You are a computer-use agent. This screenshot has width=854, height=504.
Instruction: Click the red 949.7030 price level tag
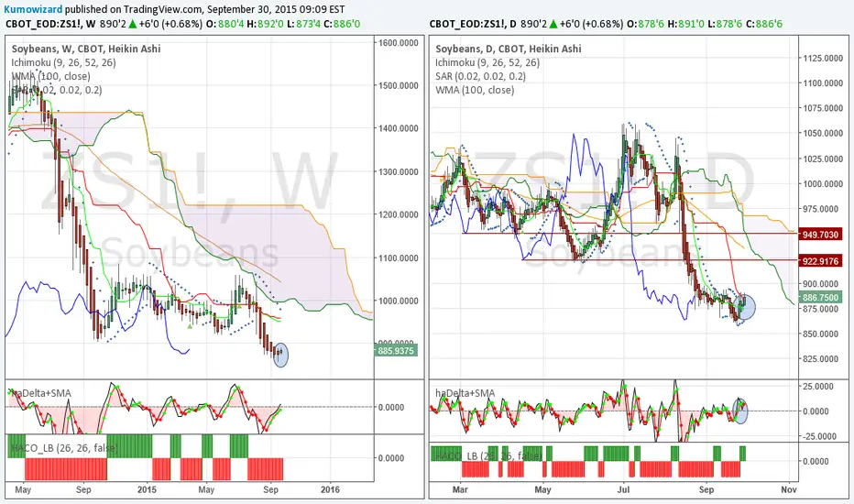820,235
